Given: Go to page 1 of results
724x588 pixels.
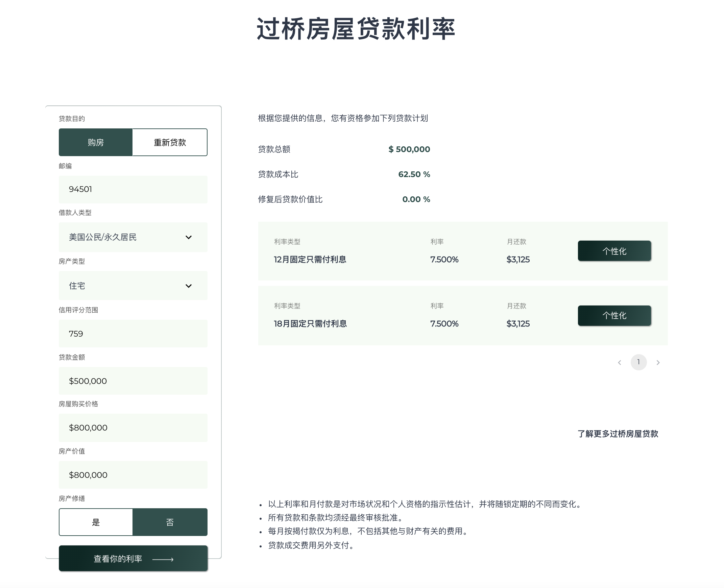Looking at the screenshot, I should click(638, 362).
